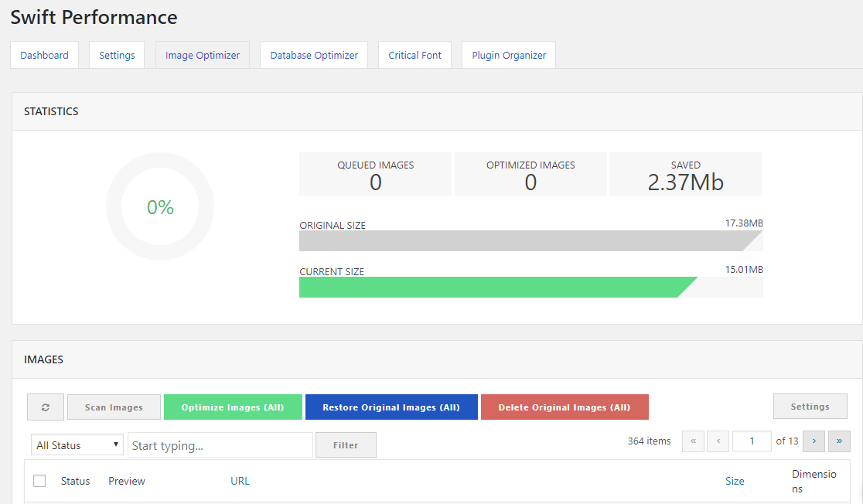Switch to Critical Font tab
This screenshot has height=504, width=863.
click(415, 56)
